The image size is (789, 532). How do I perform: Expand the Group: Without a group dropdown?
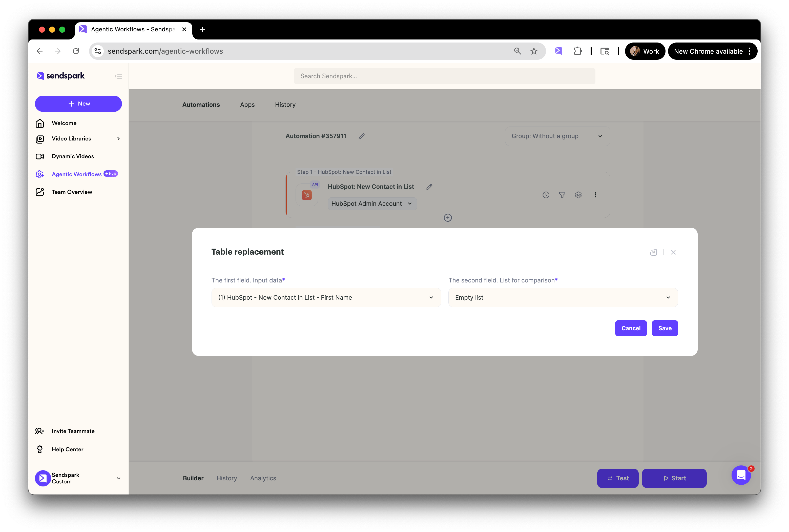pos(557,136)
